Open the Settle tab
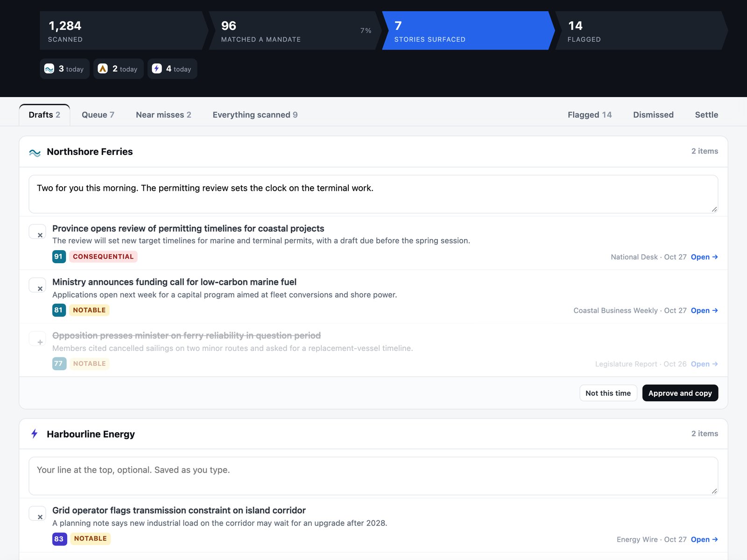Viewport: 747px width, 560px height. point(706,115)
